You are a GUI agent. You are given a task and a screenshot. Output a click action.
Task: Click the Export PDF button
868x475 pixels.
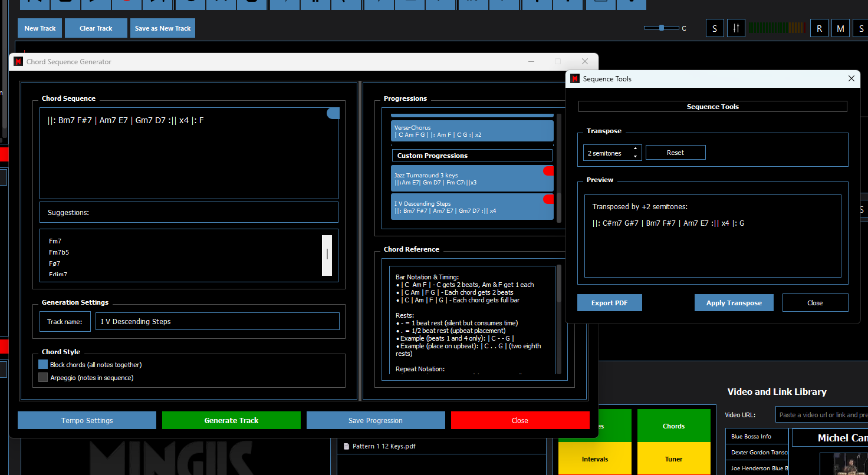pos(609,303)
